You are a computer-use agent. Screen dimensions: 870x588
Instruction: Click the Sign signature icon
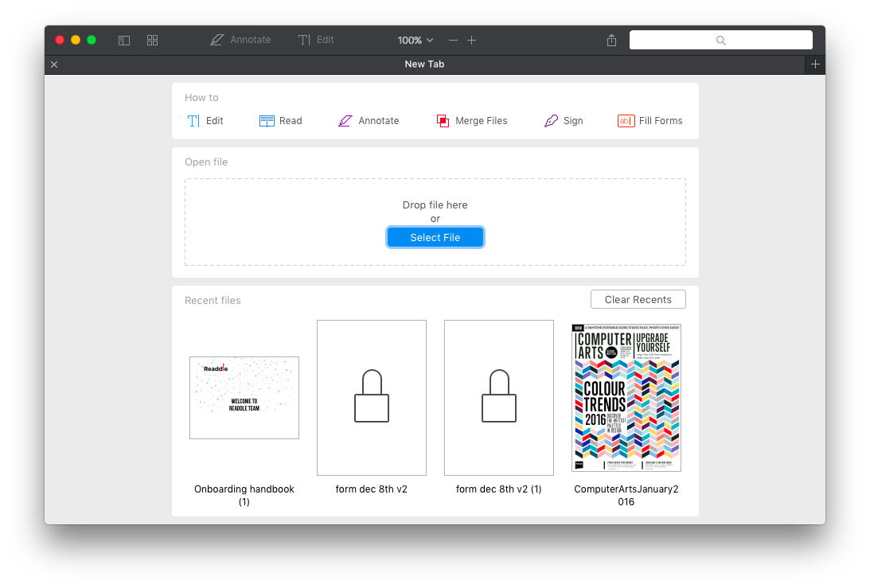[552, 120]
